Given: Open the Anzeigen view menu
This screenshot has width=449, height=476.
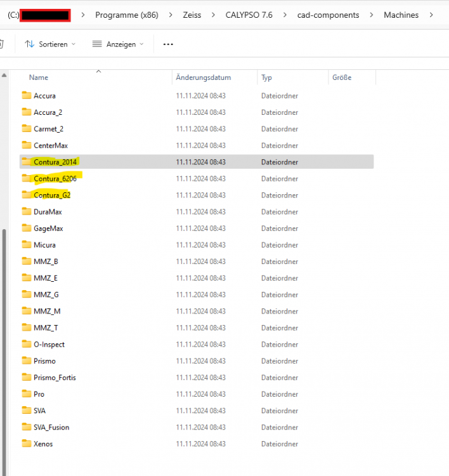Looking at the screenshot, I should tap(118, 44).
